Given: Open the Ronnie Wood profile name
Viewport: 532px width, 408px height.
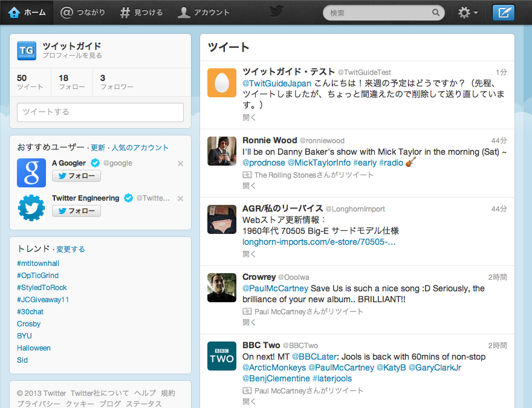Looking at the screenshot, I should (270, 140).
